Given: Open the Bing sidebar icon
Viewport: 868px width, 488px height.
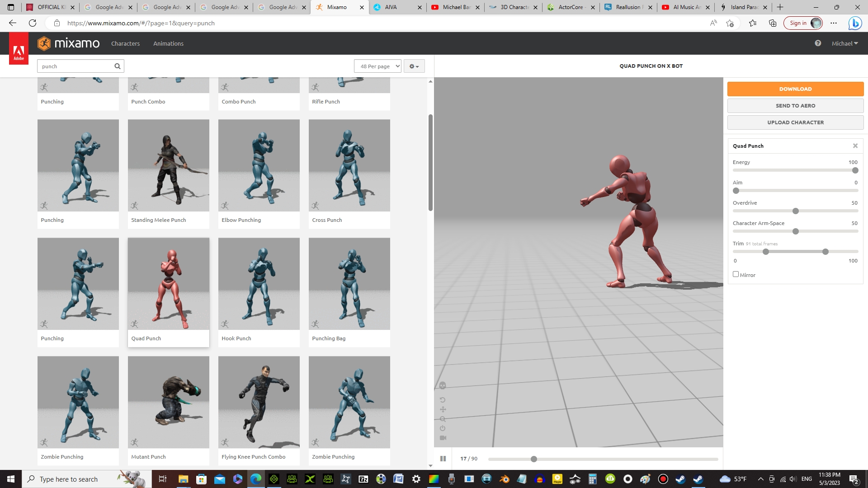Looking at the screenshot, I should [x=855, y=23].
